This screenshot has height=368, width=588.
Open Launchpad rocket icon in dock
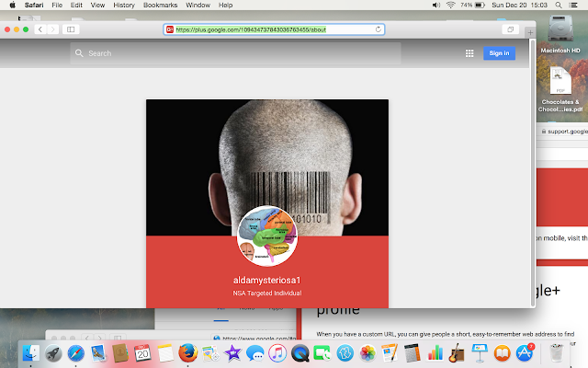pyautogui.click(x=53, y=353)
